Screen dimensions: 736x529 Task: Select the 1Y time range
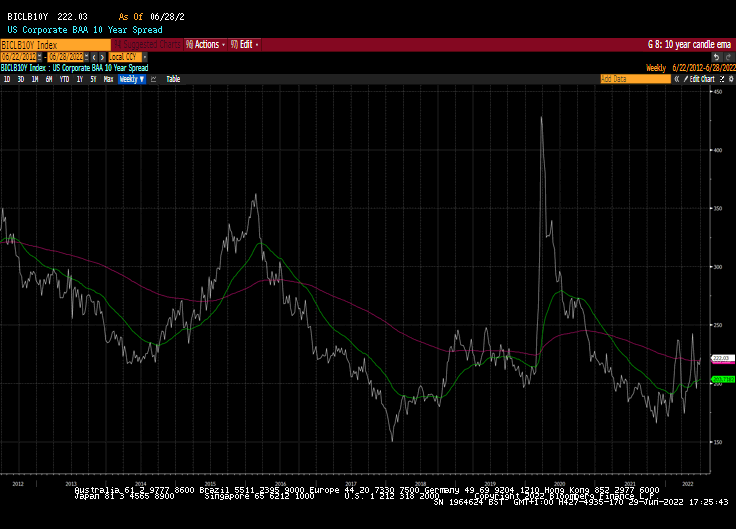click(x=80, y=79)
